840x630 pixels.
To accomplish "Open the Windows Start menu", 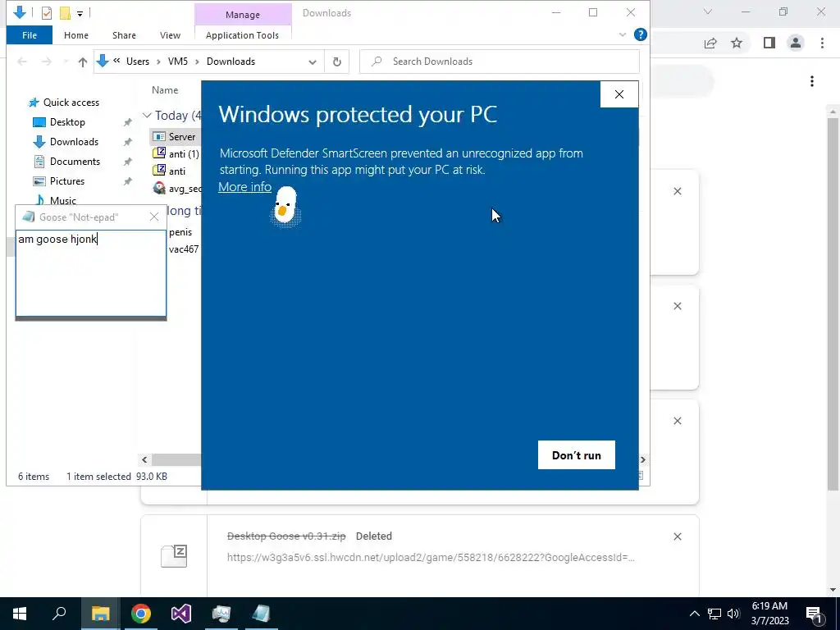I will coord(20,614).
